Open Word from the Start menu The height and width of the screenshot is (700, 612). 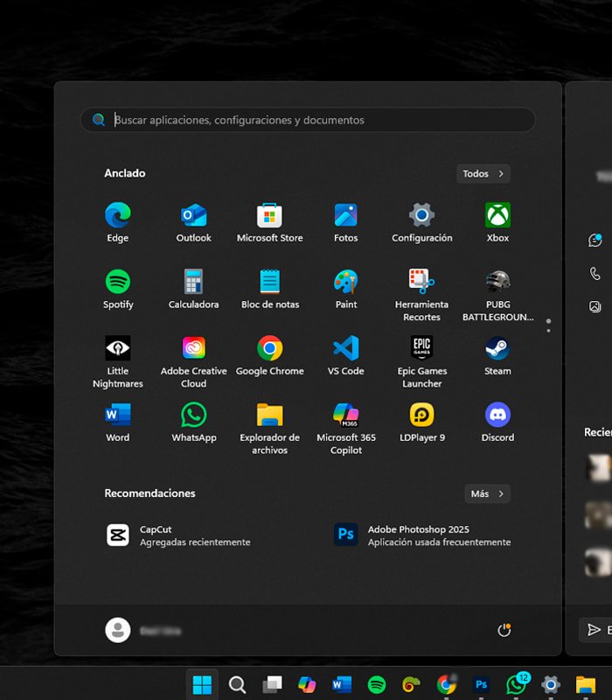click(x=118, y=423)
